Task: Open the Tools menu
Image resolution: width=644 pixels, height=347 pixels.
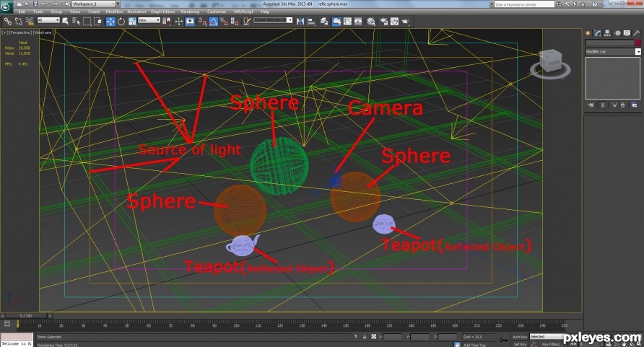Action: click(x=38, y=12)
